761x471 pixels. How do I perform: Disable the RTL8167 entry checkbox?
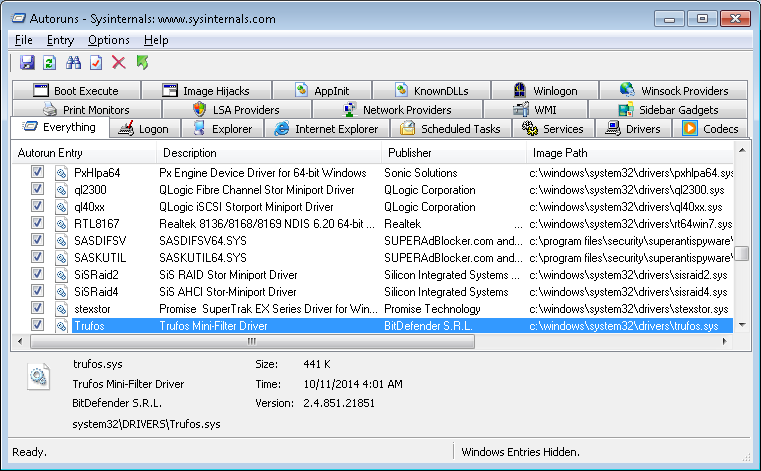tap(37, 223)
